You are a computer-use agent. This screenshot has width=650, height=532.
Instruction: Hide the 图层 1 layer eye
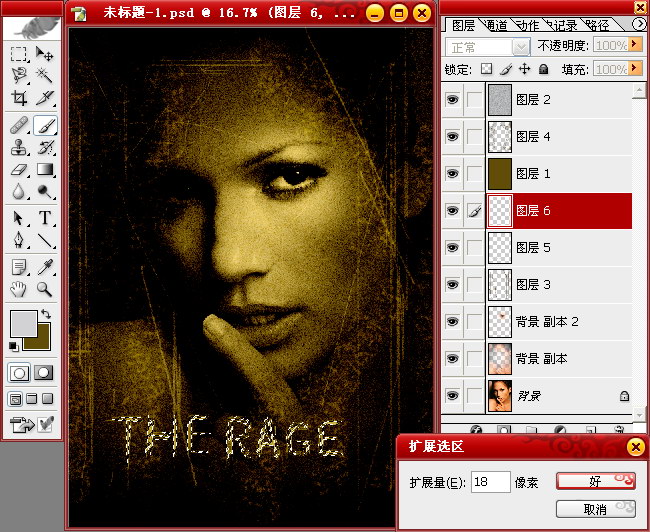452,173
